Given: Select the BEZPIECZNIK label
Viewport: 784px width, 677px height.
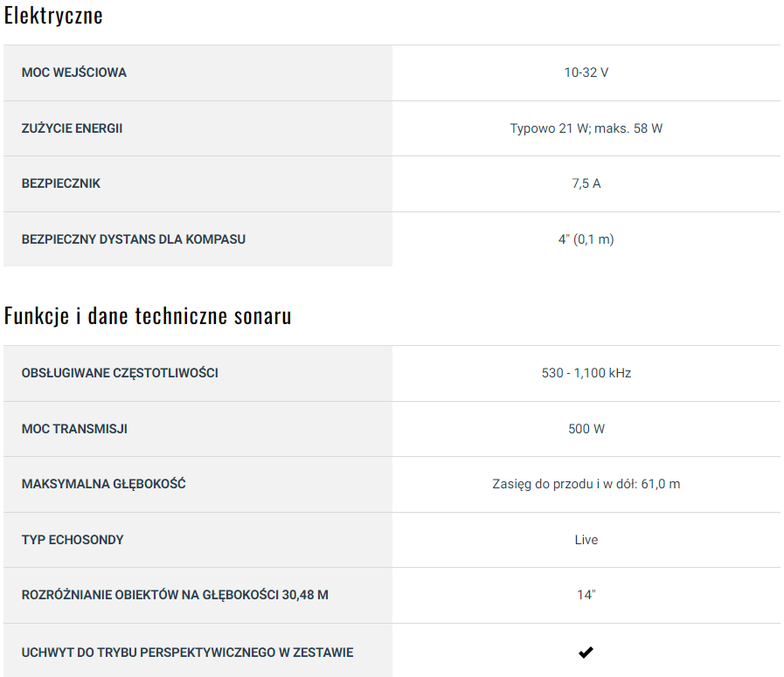Looking at the screenshot, I should tap(61, 183).
